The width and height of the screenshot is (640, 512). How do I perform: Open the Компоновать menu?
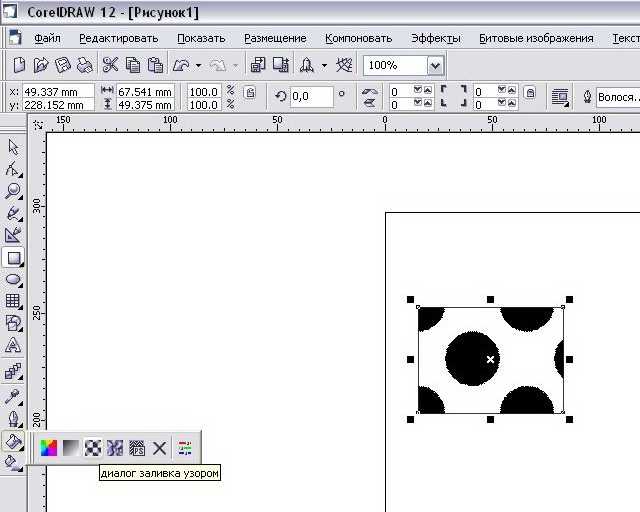click(x=358, y=38)
